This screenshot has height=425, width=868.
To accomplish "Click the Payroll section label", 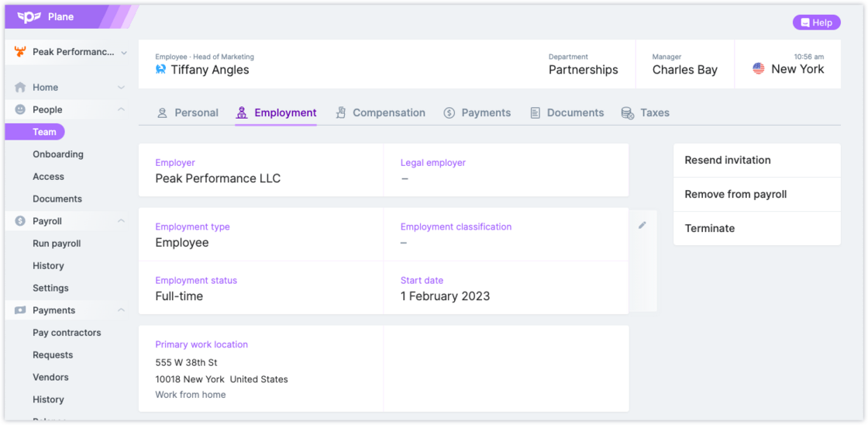I will pyautogui.click(x=47, y=221).
